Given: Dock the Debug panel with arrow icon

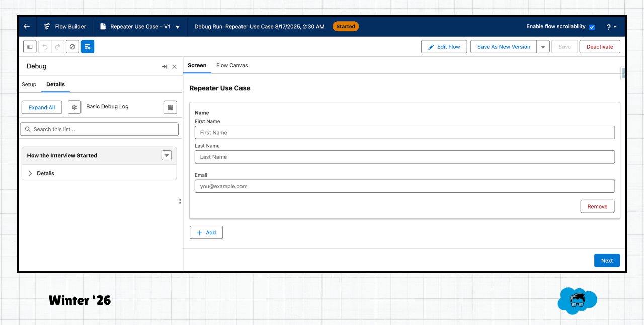Looking at the screenshot, I should click(164, 67).
